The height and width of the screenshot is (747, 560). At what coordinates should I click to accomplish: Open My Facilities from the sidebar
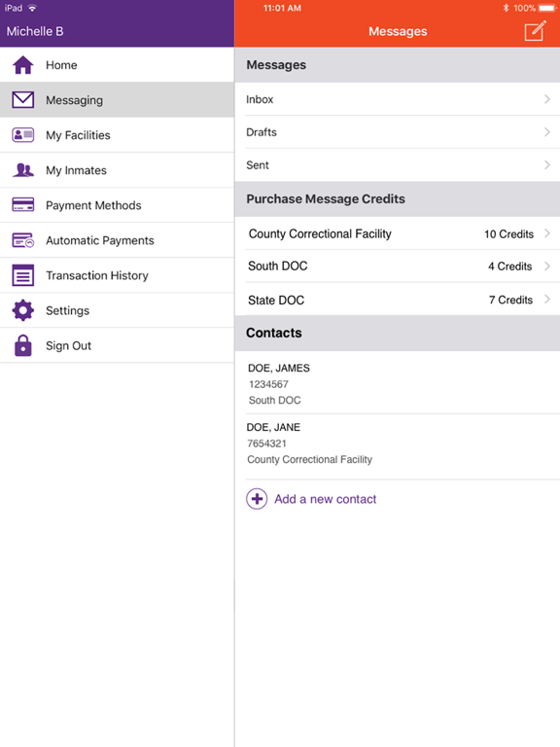(117, 135)
